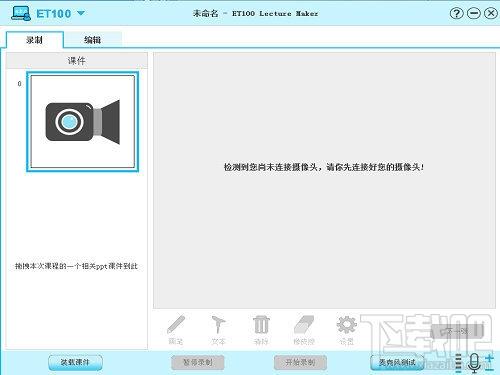Click the ET100 laptop logo icon
Viewport: 500px width, 375px height.
pyautogui.click(x=21, y=13)
